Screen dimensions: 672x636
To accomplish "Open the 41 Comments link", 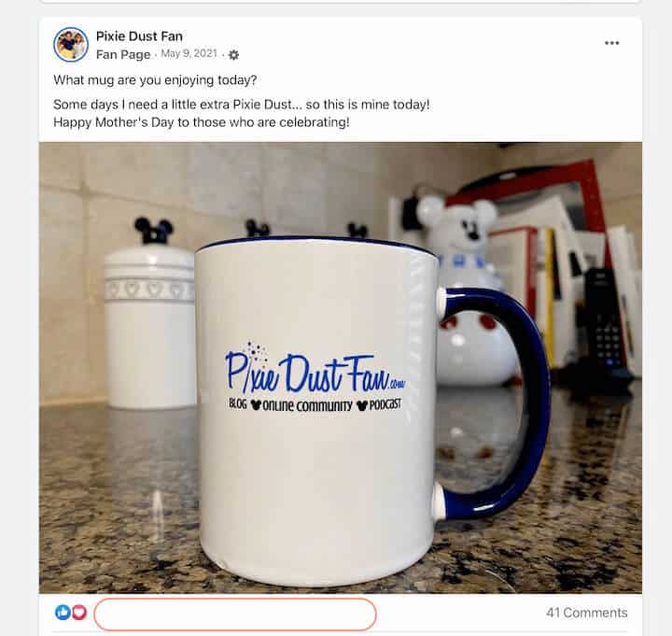I will tap(587, 613).
